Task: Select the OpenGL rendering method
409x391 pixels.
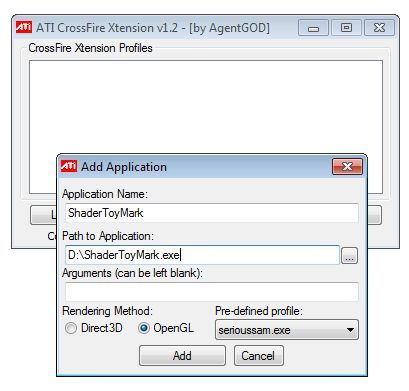Action: pos(144,328)
